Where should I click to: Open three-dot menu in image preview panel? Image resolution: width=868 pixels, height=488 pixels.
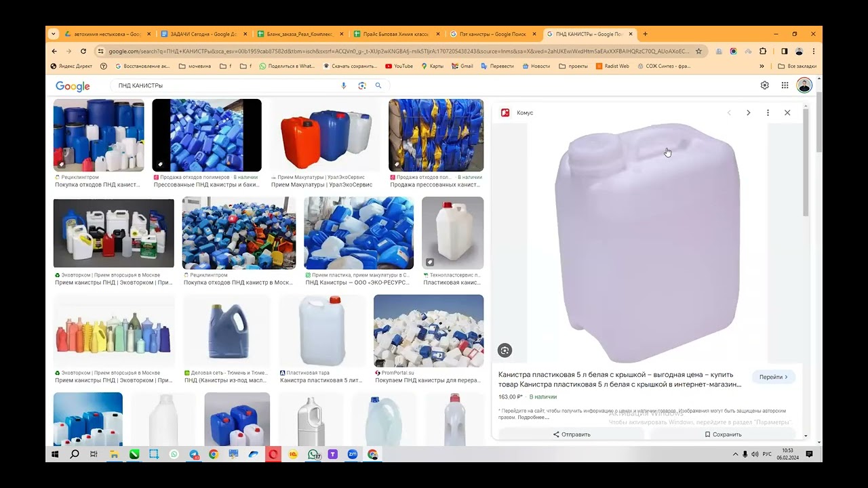coord(768,113)
